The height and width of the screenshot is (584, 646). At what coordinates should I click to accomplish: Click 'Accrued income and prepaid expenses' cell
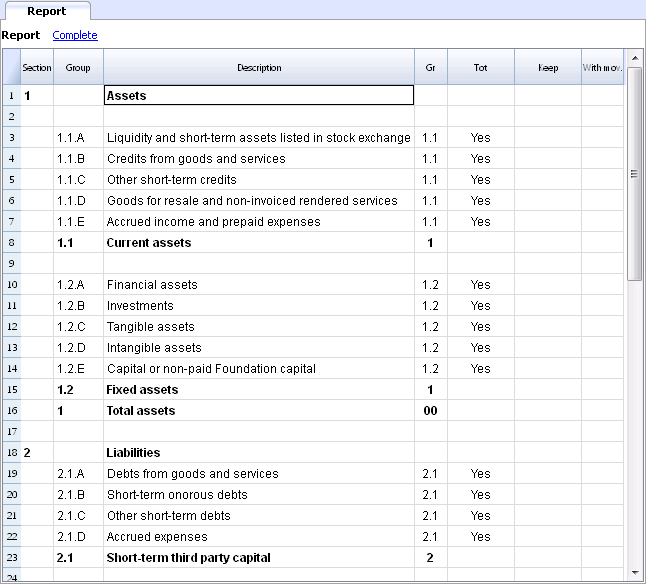259,222
